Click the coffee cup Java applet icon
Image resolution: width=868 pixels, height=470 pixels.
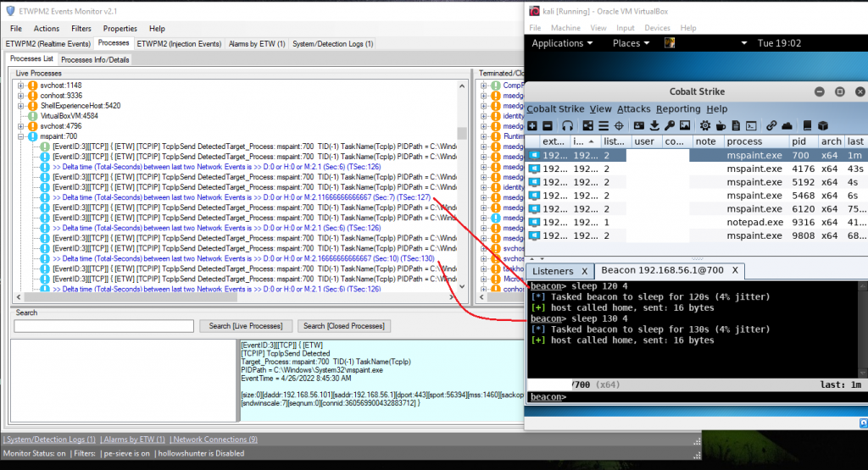[x=721, y=125]
